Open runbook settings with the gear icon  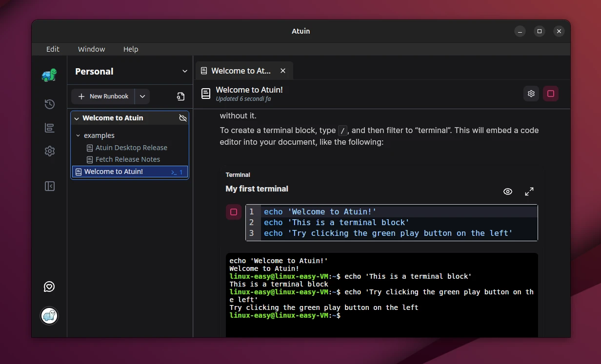(531, 93)
